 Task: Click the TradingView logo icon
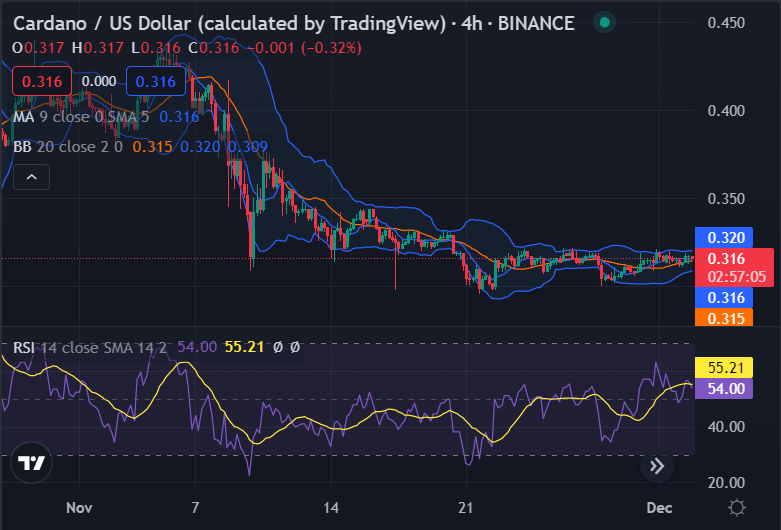[x=31, y=463]
